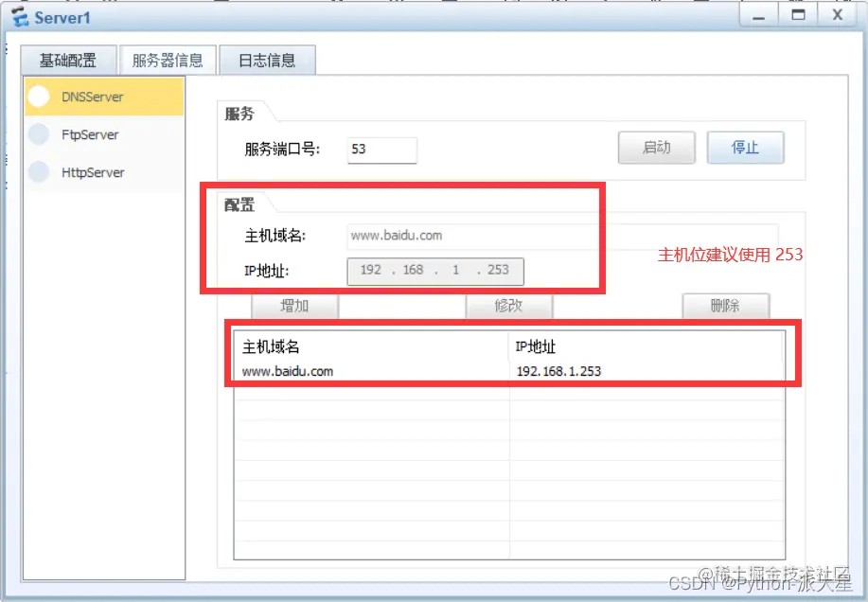Click the IP地址 column header in table
The width and height of the screenshot is (868, 602).
[646, 347]
